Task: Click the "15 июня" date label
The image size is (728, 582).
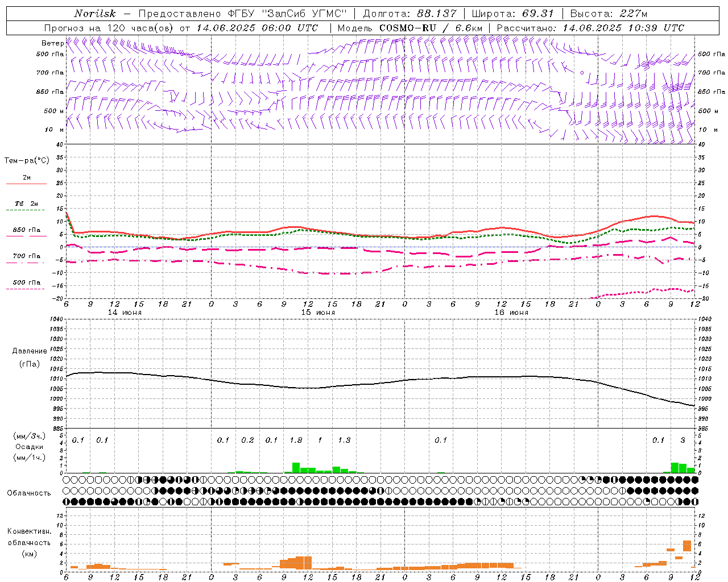Action: (318, 313)
